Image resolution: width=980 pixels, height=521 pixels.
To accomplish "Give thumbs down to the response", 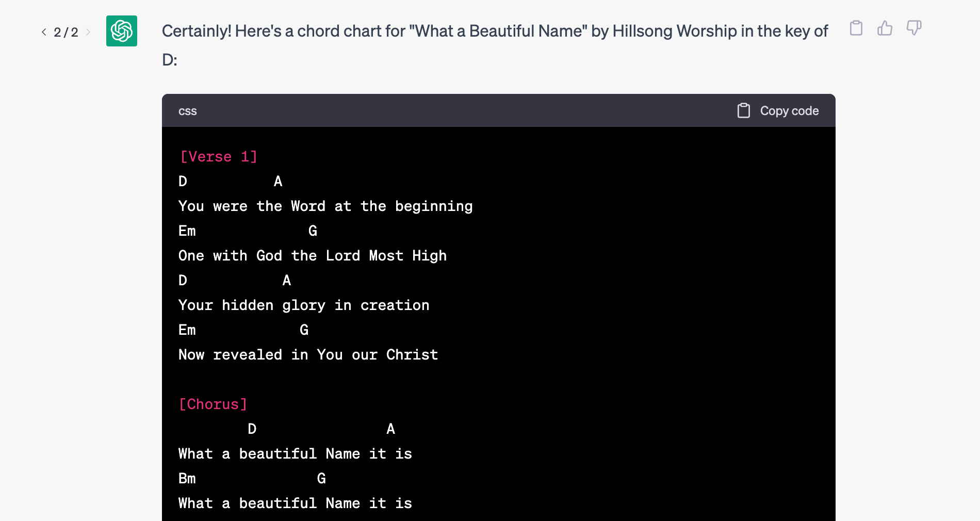I will [x=914, y=28].
